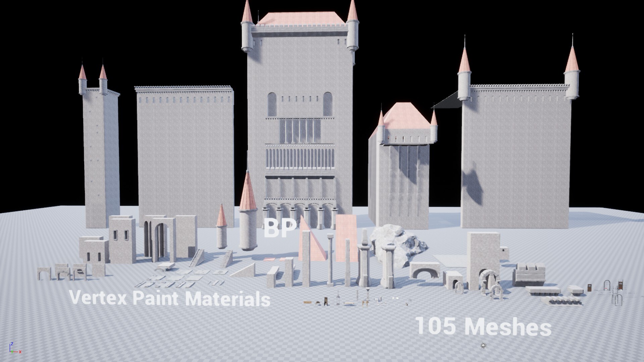This screenshot has width=644, height=362.
Task: Click the X axis on the orientation gizmo
Action: [20, 352]
